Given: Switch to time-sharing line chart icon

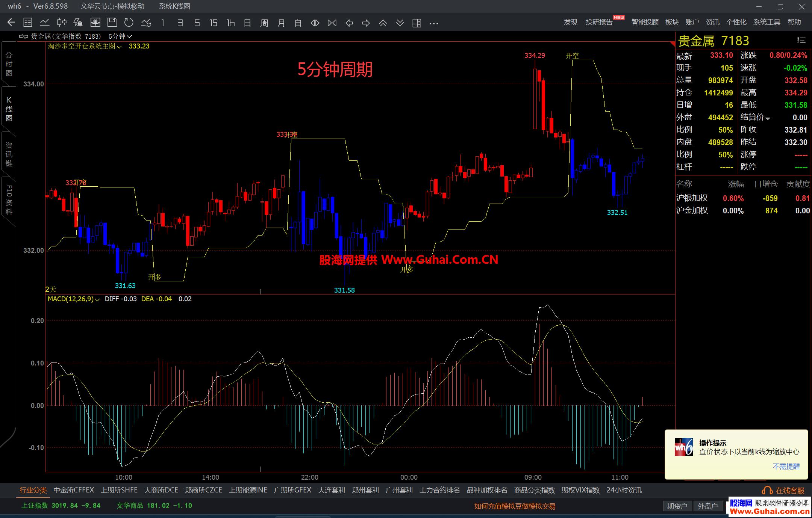Looking at the screenshot, I should [45, 23].
